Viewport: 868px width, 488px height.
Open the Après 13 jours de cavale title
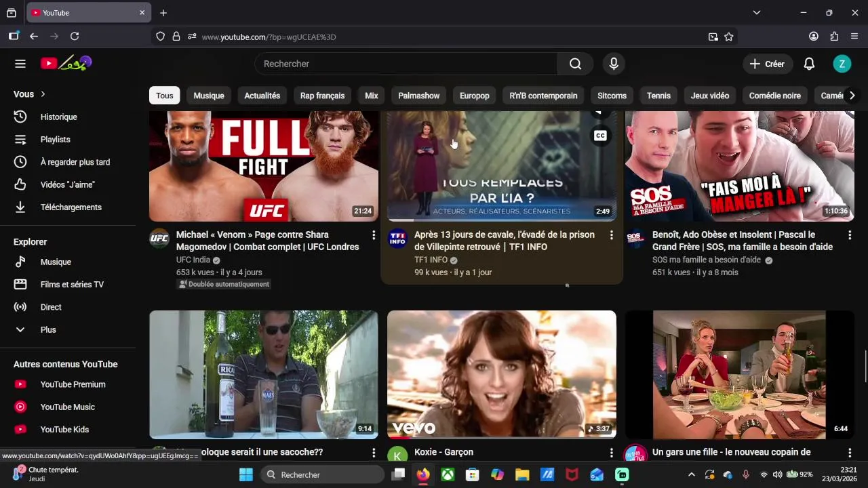coord(505,241)
